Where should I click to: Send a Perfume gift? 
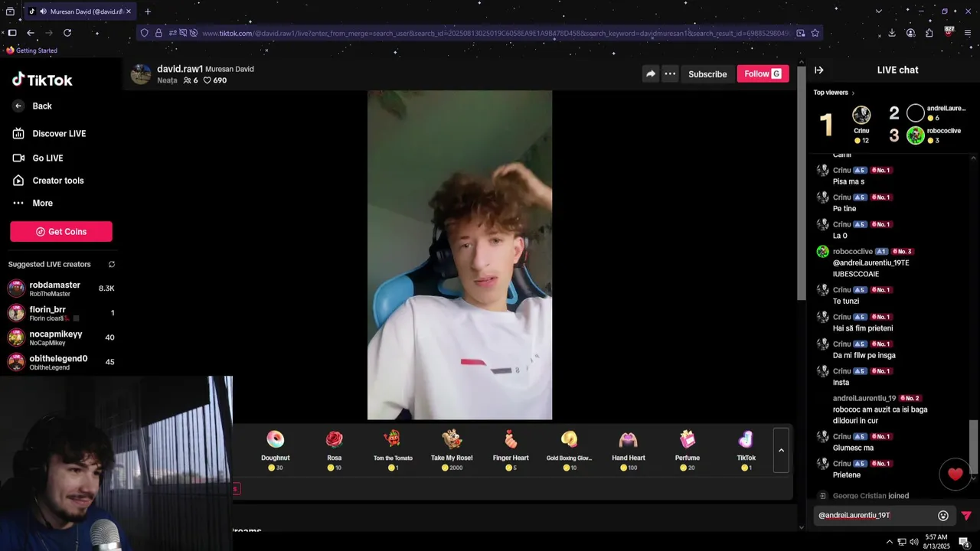click(x=688, y=449)
